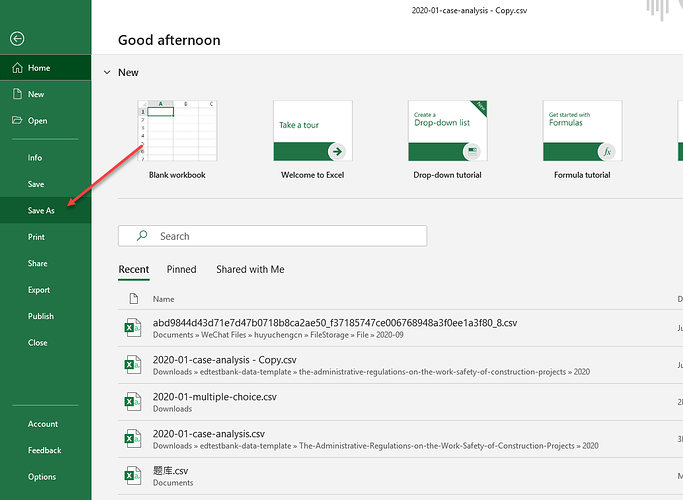The image size is (683, 500).
Task: Select New in the left sidebar
Action: pos(36,94)
